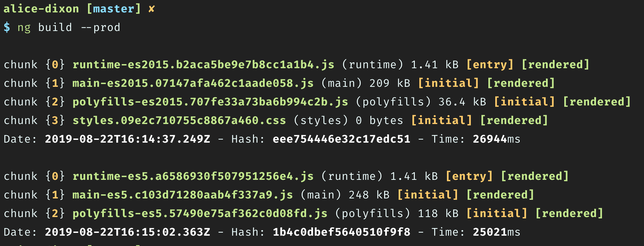Screen dimensions: 644x246
Task: Click the runtime-es2015.b2aca5be9e7b8cc1a1b4.js filename
Action: (203, 65)
